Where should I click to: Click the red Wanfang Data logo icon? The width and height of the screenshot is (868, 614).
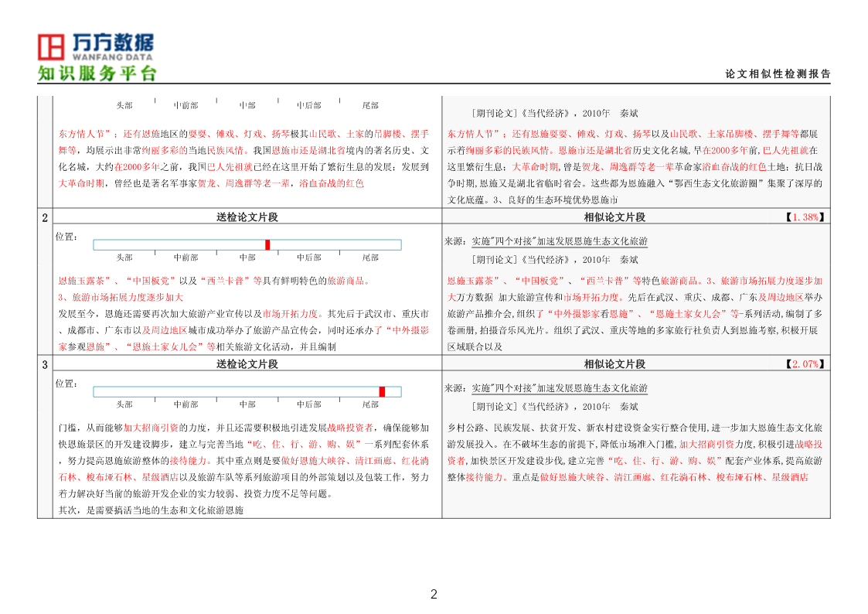51,47
